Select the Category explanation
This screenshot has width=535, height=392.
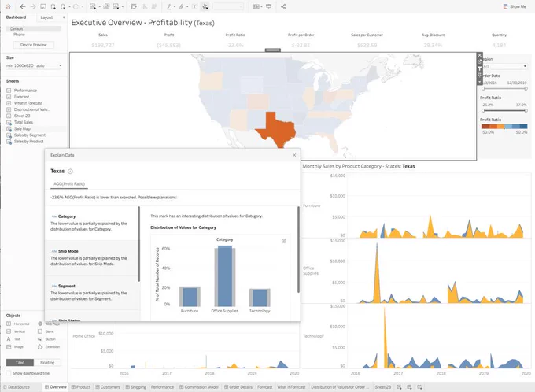[91, 223]
